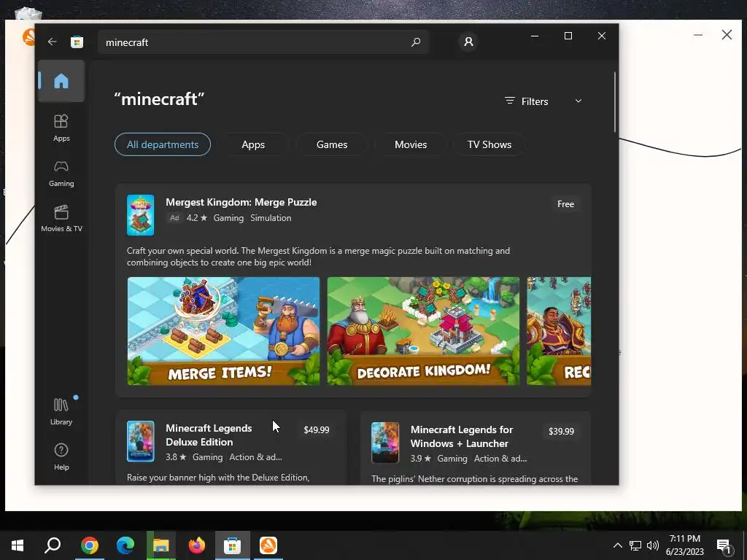The image size is (747, 560).
Task: Click Minecraft Legends Deluxe Edition cover icon
Action: point(141,441)
